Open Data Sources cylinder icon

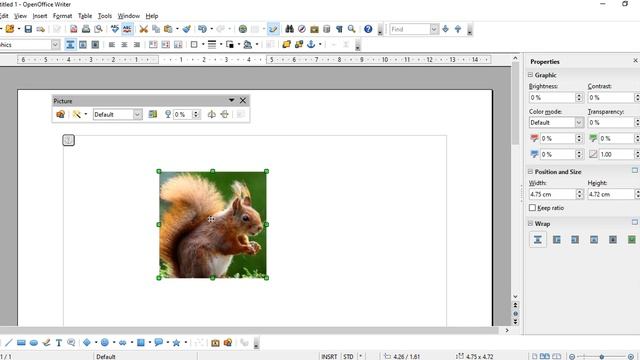[x=327, y=29]
